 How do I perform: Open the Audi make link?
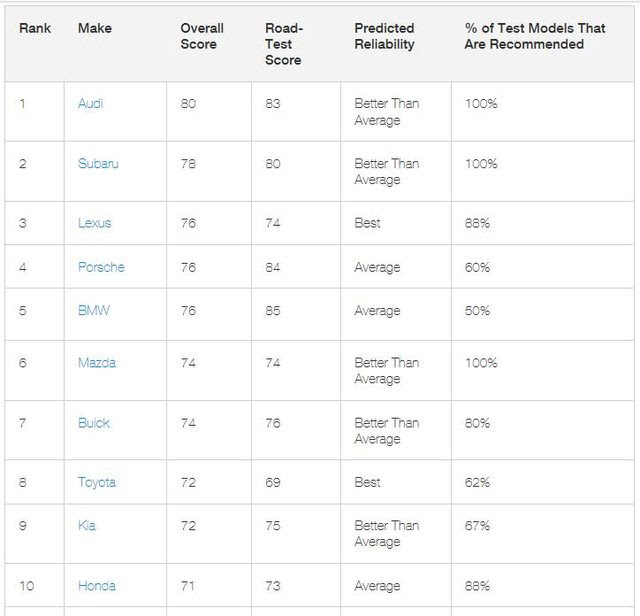90,104
